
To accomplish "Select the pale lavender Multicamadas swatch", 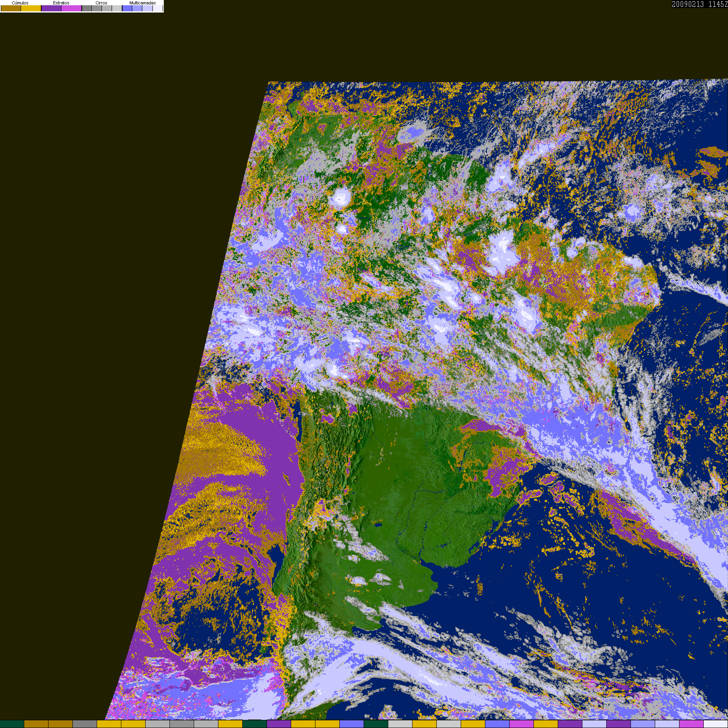I will 147,8.
